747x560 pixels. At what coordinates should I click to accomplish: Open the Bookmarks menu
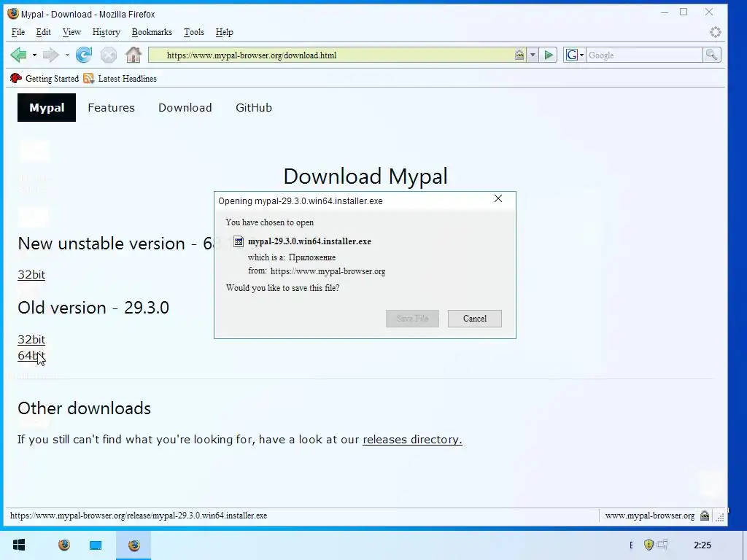(152, 32)
